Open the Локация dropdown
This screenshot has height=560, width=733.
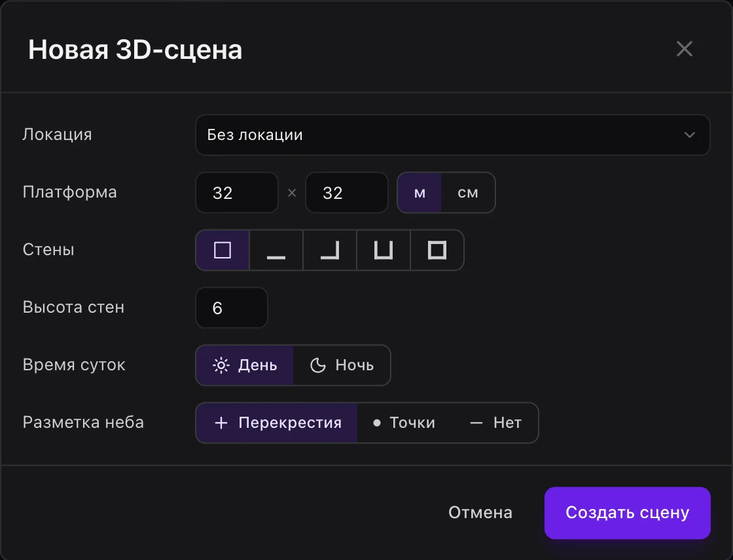[x=452, y=135]
